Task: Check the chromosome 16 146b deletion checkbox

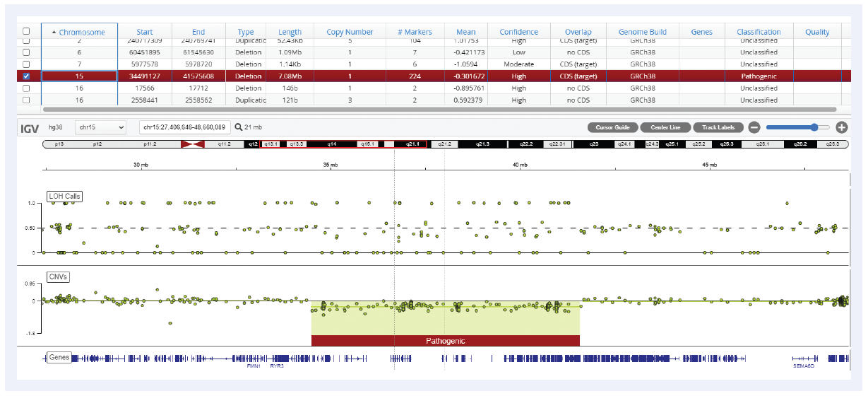Action: coord(27,88)
